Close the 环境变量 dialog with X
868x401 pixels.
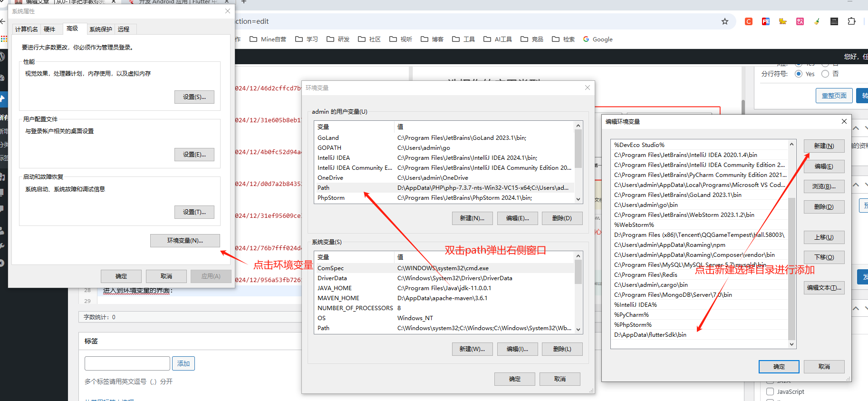click(x=588, y=88)
